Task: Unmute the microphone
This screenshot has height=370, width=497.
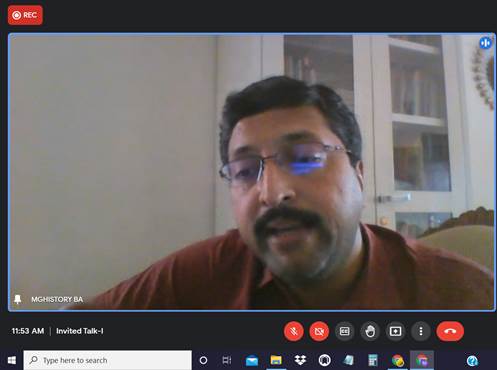Action: [294, 331]
